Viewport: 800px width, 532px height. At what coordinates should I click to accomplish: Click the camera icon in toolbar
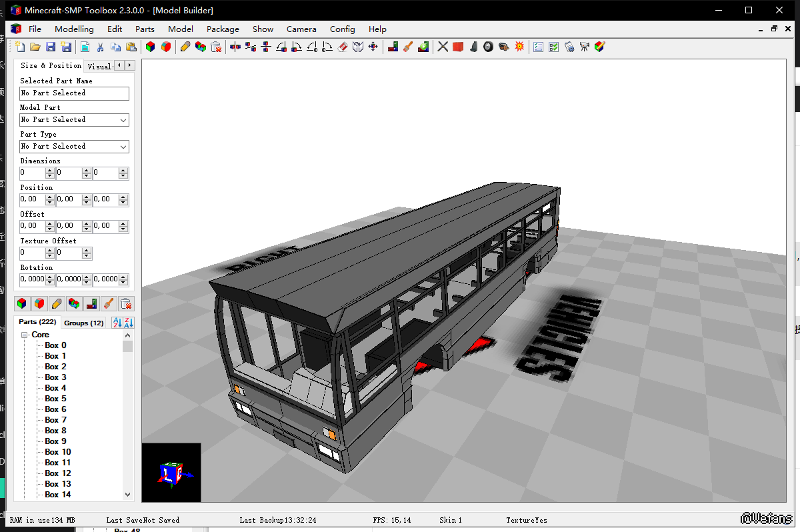(585, 47)
